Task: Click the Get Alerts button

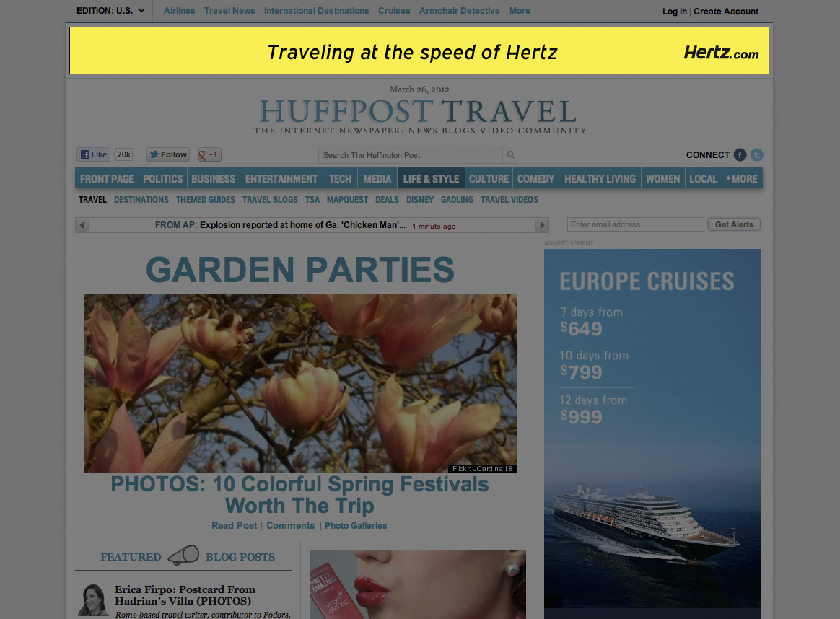Action: tap(734, 224)
